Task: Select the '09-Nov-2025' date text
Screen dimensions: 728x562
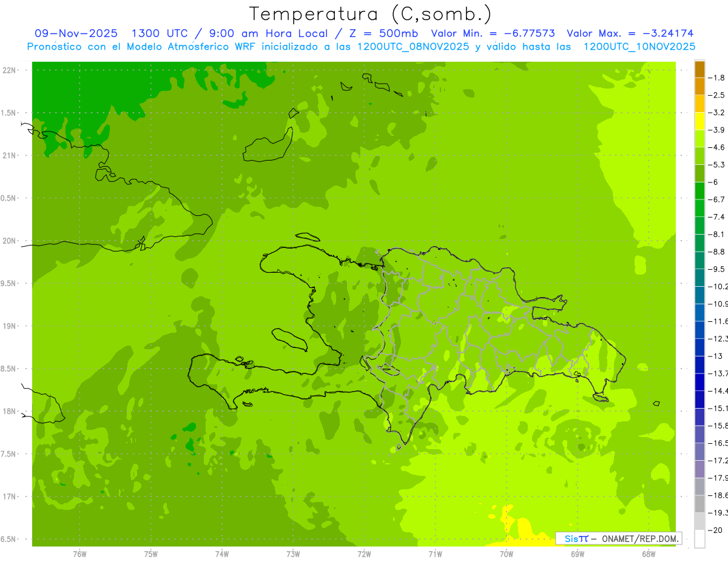Action: [76, 34]
